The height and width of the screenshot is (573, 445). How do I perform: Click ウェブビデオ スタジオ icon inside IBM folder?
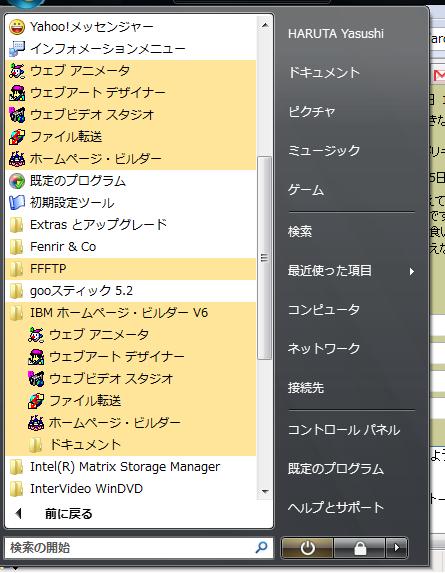tap(36, 379)
